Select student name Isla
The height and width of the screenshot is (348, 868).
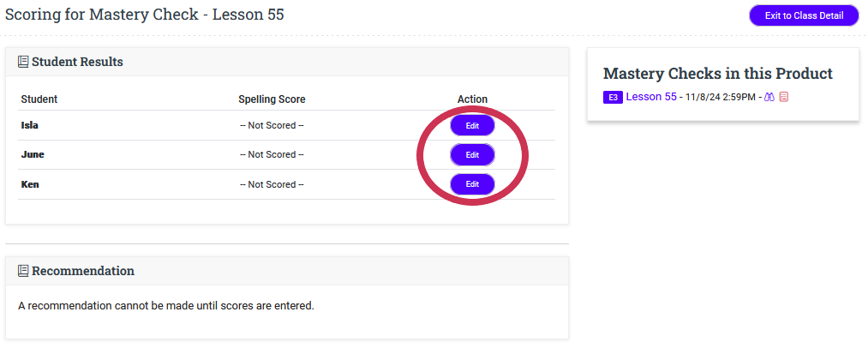pyautogui.click(x=30, y=125)
